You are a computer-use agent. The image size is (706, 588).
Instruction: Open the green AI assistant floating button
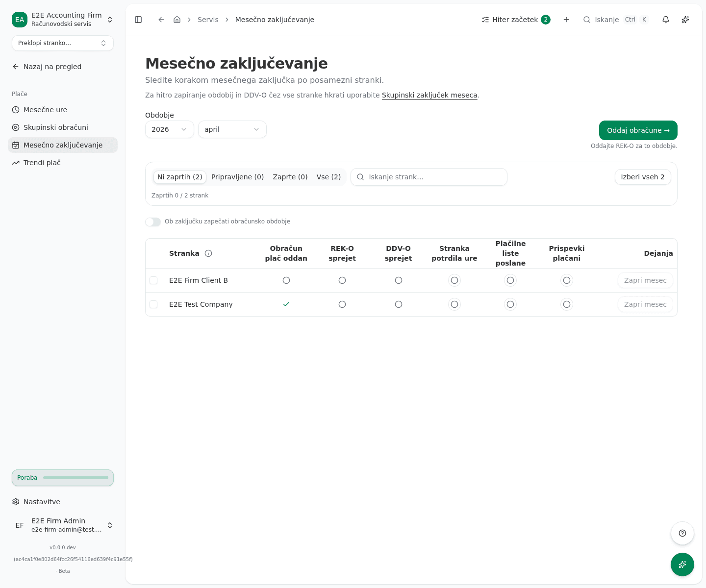coord(682,564)
